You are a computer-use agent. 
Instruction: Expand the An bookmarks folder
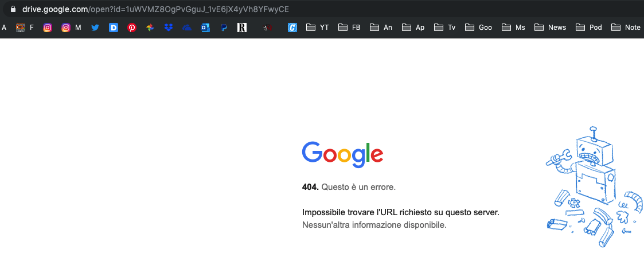pyautogui.click(x=381, y=28)
